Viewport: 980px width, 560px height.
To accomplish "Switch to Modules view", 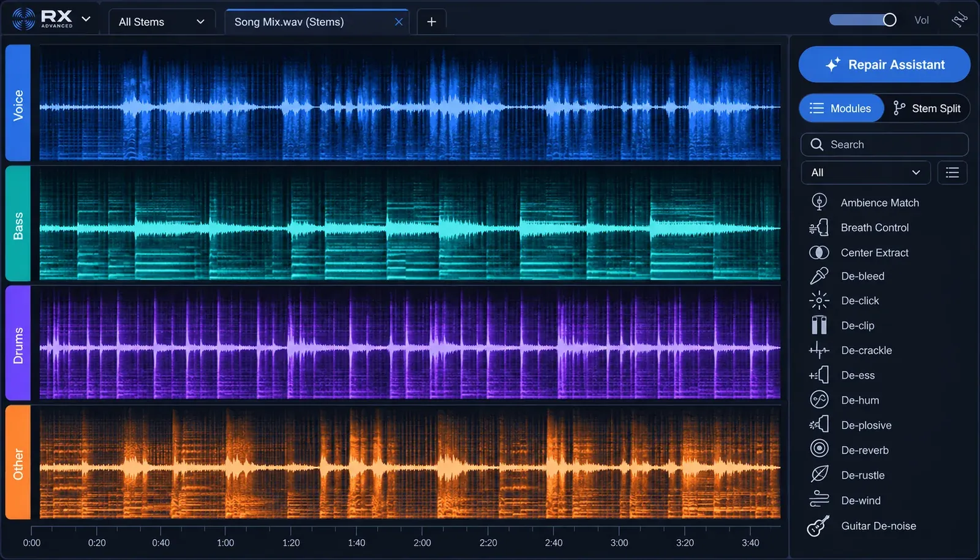I will coord(841,108).
